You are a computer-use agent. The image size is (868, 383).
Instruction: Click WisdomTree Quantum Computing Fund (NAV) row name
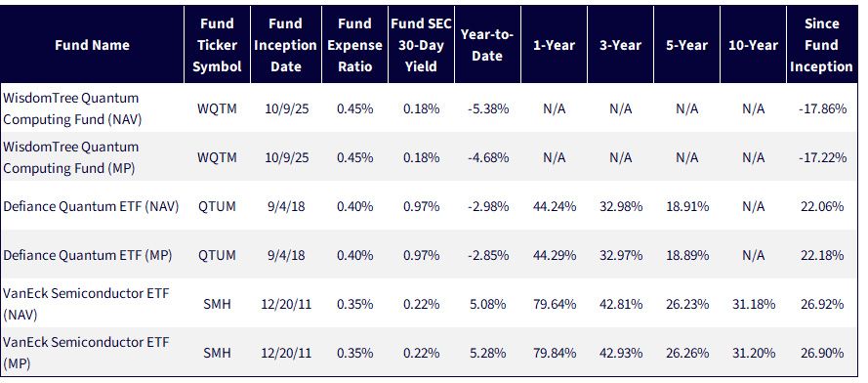(72, 108)
